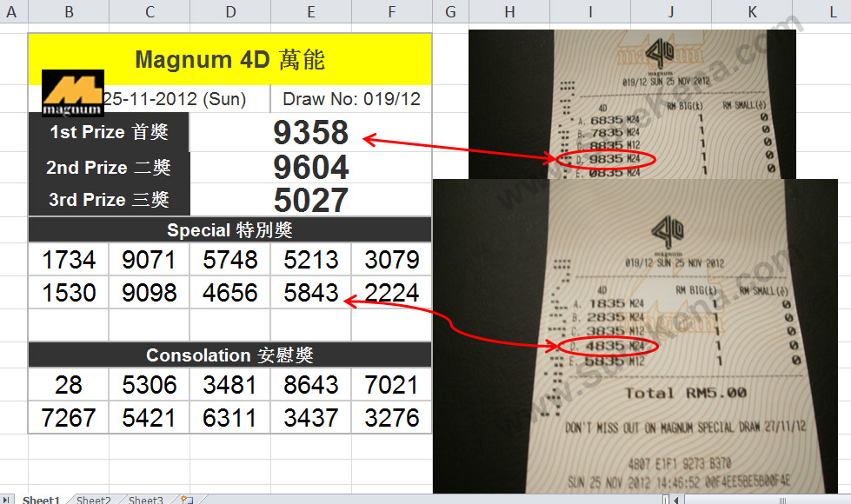851x504 pixels.
Task: Select column J header
Action: pyautogui.click(x=671, y=11)
